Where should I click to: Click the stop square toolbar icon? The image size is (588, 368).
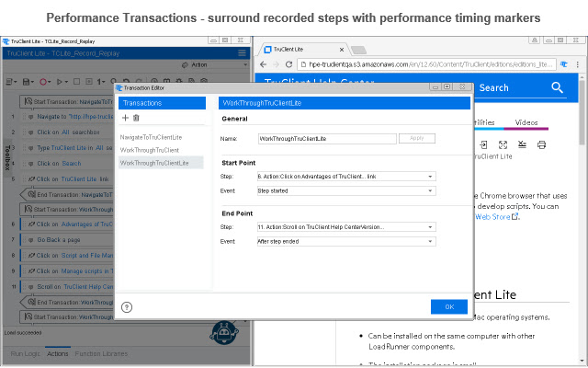[76, 81]
